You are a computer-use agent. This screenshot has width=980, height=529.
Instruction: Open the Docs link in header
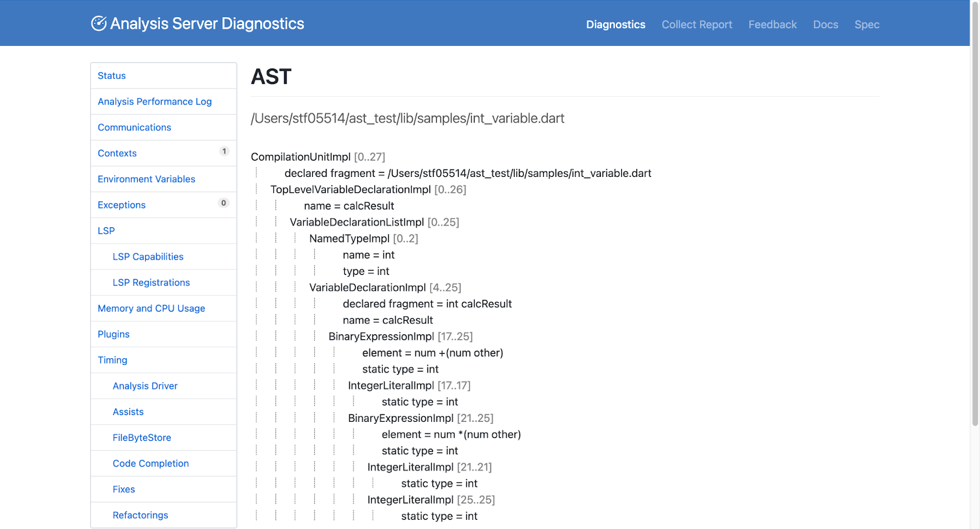coord(825,24)
